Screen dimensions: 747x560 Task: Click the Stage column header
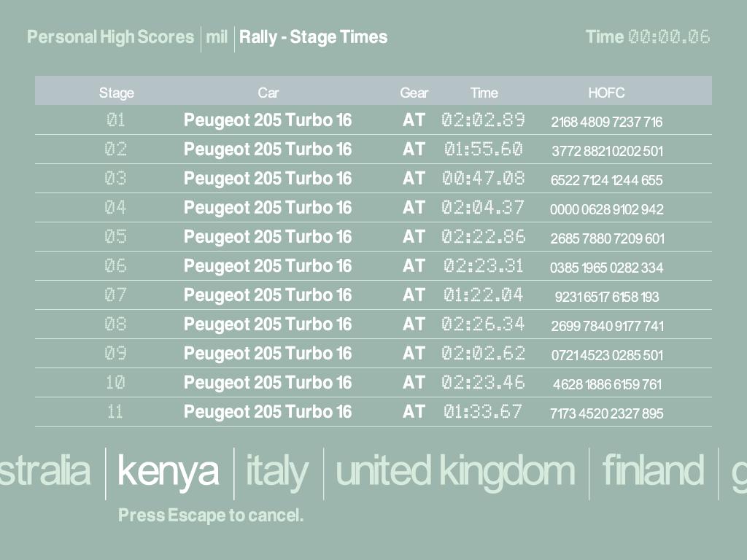pos(117,93)
